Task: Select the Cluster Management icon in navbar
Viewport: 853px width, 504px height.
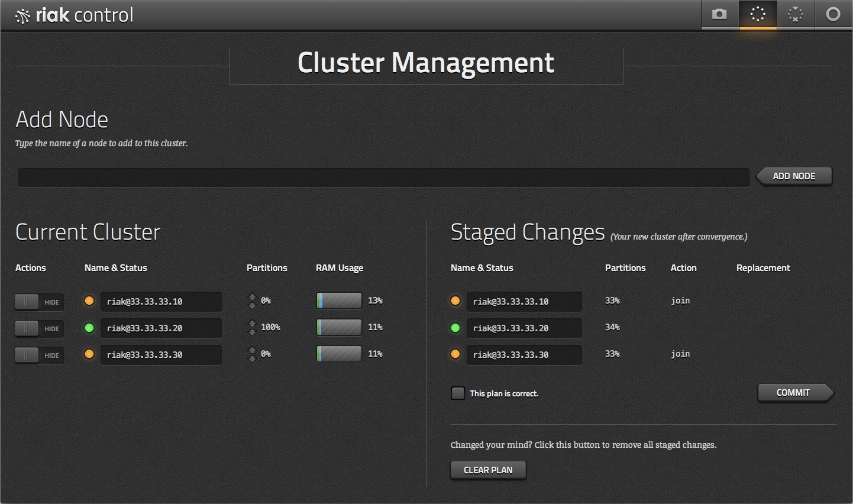Action: click(x=758, y=15)
